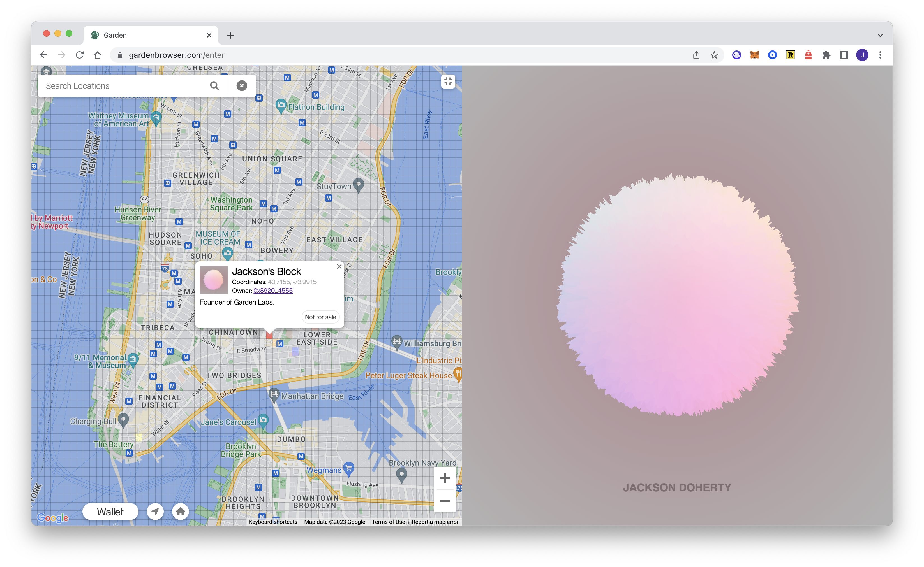Open the profile J avatar menu
Viewport: 924px width, 567px height.
click(x=862, y=55)
